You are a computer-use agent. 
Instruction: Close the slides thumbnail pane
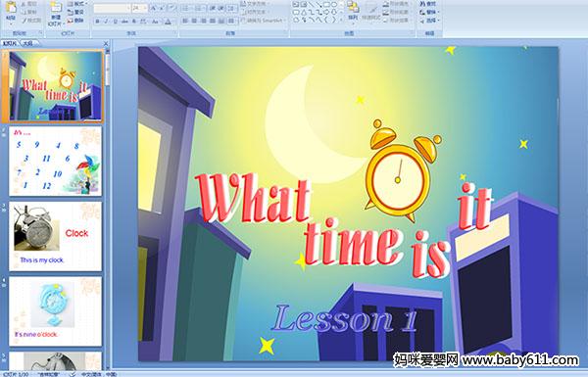tap(106, 43)
